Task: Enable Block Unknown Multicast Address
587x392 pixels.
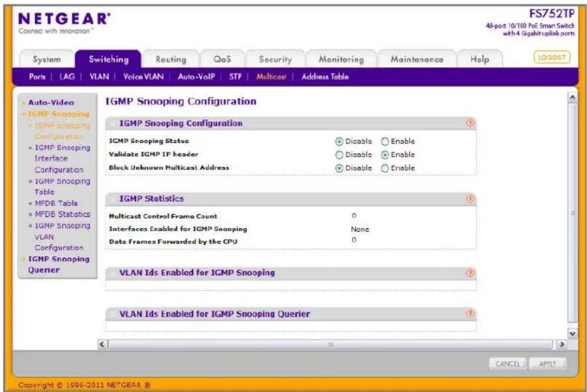Action: point(385,168)
